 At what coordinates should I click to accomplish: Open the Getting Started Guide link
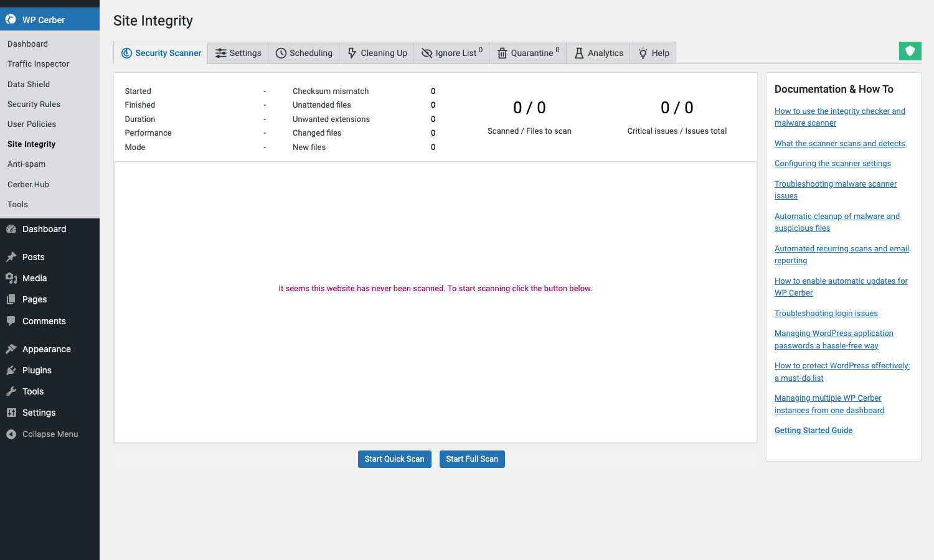[x=813, y=430]
